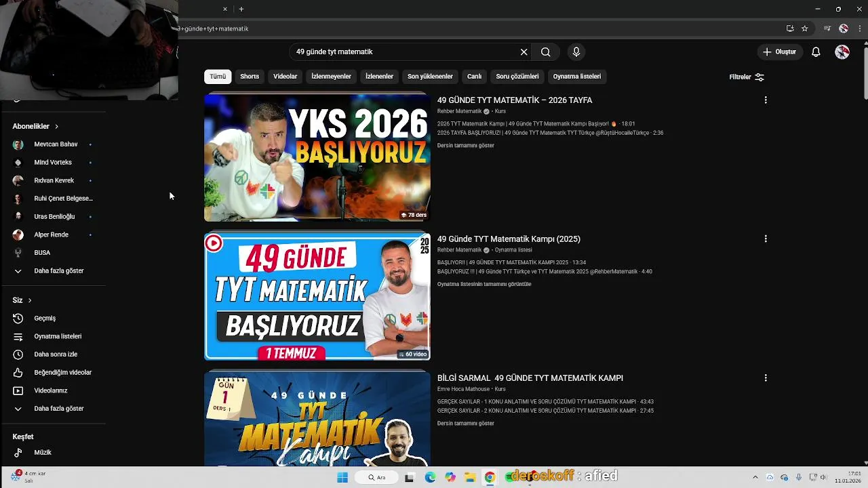
Task: Open the Abonelikler section arrow
Action: click(57, 126)
